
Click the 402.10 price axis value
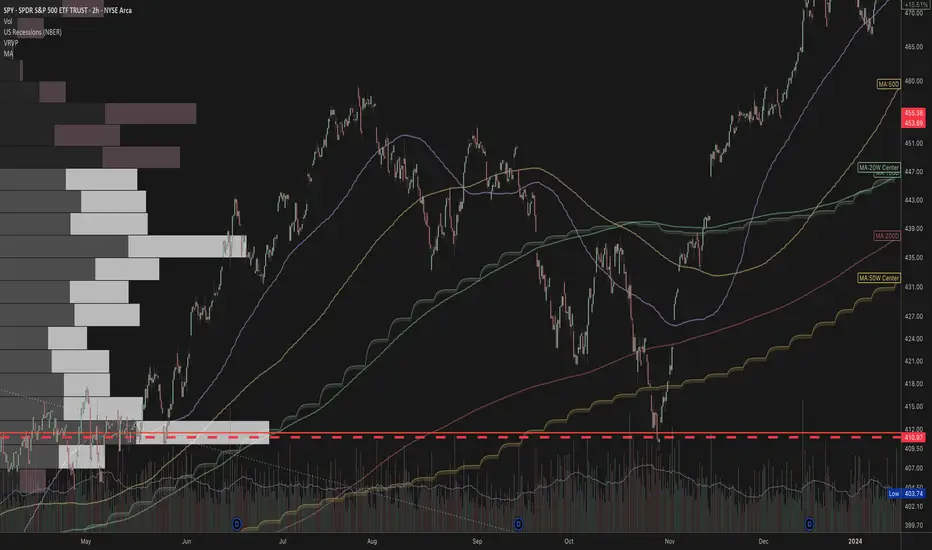pyautogui.click(x=914, y=506)
